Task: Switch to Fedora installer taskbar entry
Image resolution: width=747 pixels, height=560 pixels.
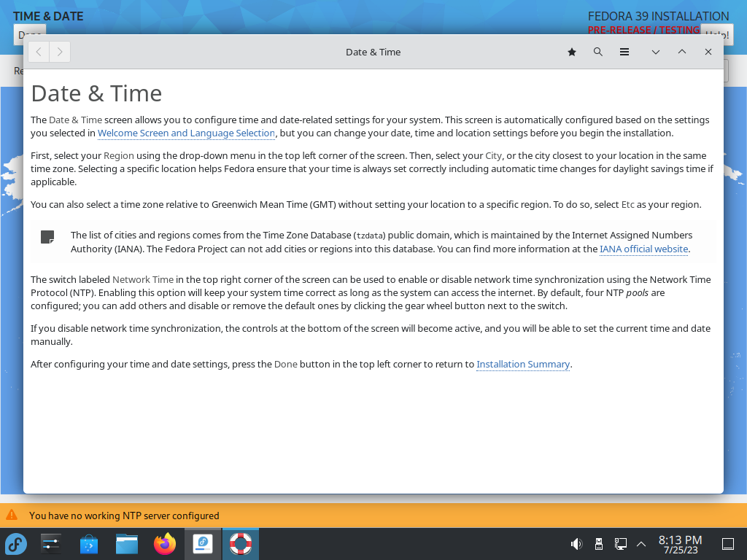Action: 203,544
